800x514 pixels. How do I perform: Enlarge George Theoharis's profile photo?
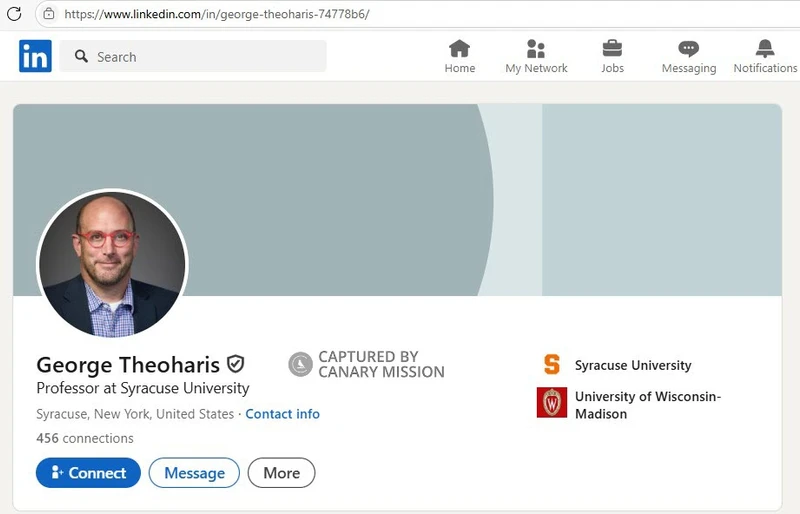coord(112,263)
